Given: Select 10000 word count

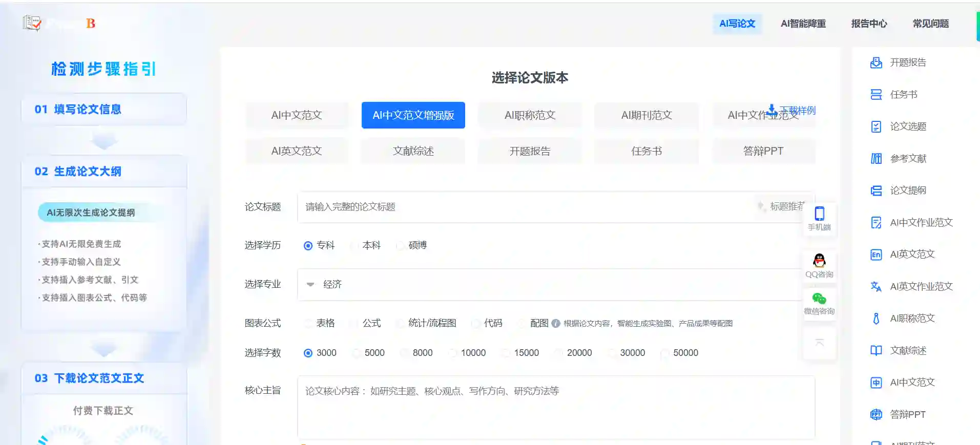Looking at the screenshot, I should point(452,353).
